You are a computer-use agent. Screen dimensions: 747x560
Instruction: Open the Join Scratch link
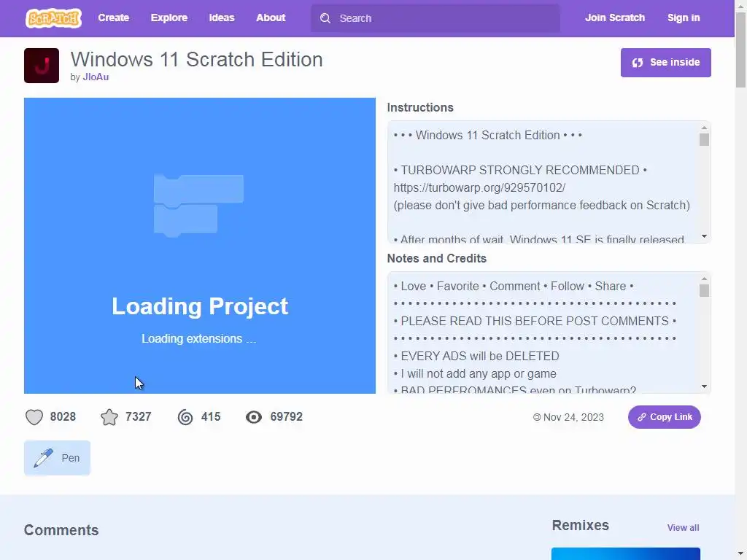[x=614, y=17]
